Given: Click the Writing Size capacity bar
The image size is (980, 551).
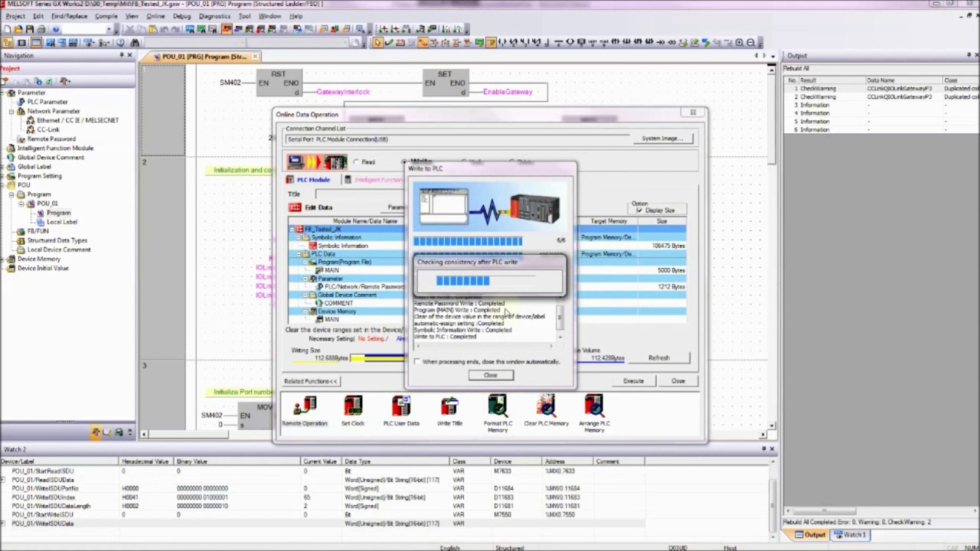Looking at the screenshot, I should pos(377,358).
